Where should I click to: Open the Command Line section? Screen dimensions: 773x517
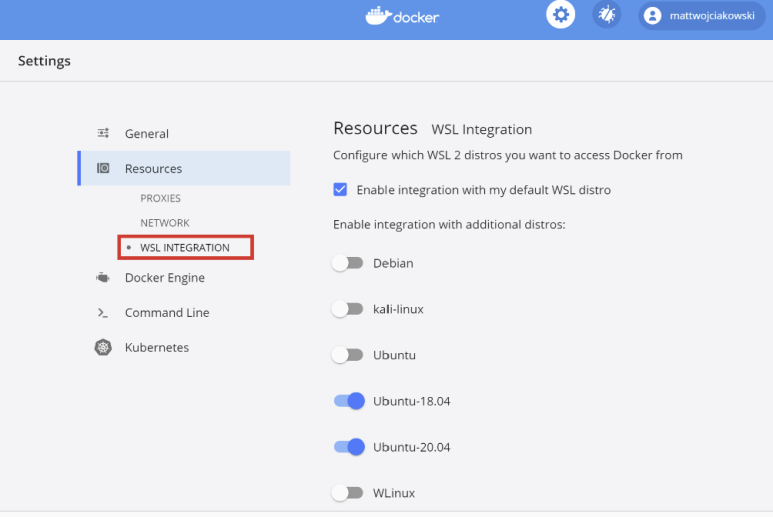167,312
